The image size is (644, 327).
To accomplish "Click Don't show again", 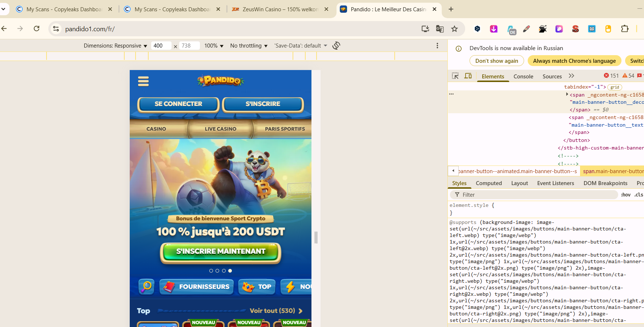I will tap(497, 61).
